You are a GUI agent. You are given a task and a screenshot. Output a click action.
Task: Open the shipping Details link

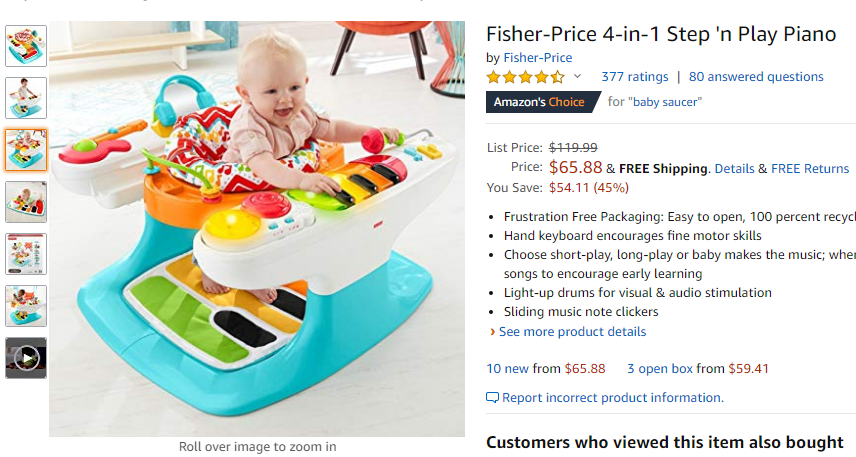tap(734, 169)
